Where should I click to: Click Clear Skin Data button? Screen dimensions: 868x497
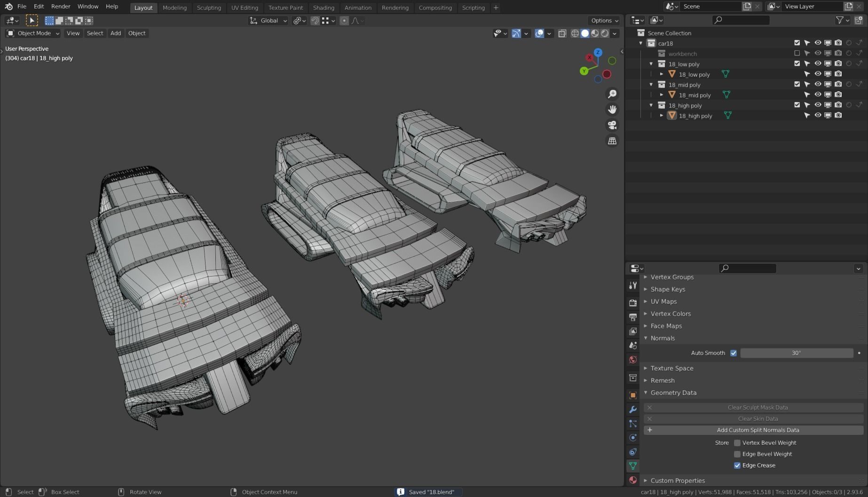[754, 419]
